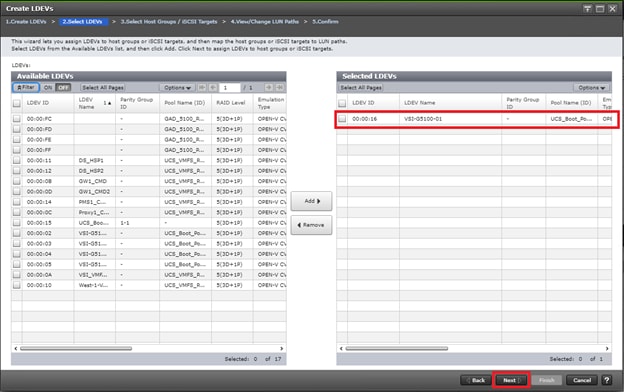Go Back to previous wizard step

coord(475,380)
